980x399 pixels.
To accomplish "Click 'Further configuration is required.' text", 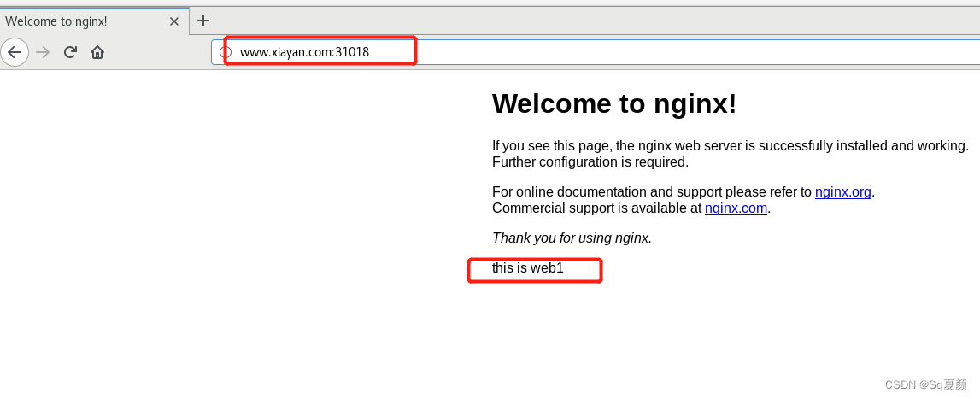I will click(x=590, y=162).
